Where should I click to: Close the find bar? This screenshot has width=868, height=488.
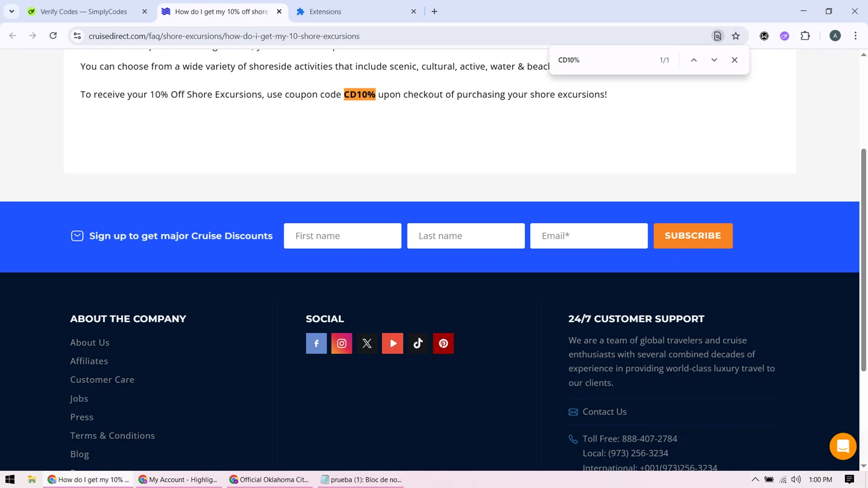click(734, 60)
